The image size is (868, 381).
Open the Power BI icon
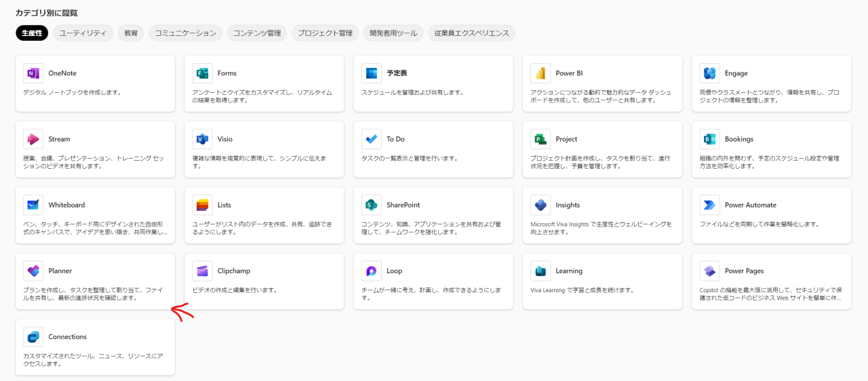pyautogui.click(x=540, y=73)
